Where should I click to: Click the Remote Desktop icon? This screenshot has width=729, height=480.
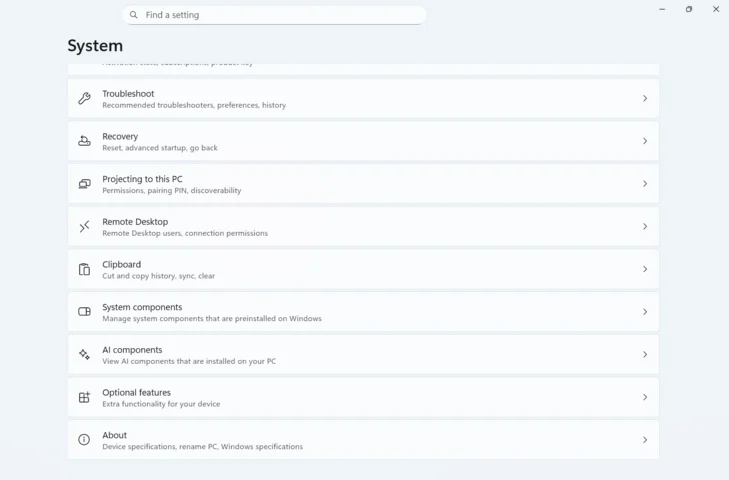pos(84,227)
